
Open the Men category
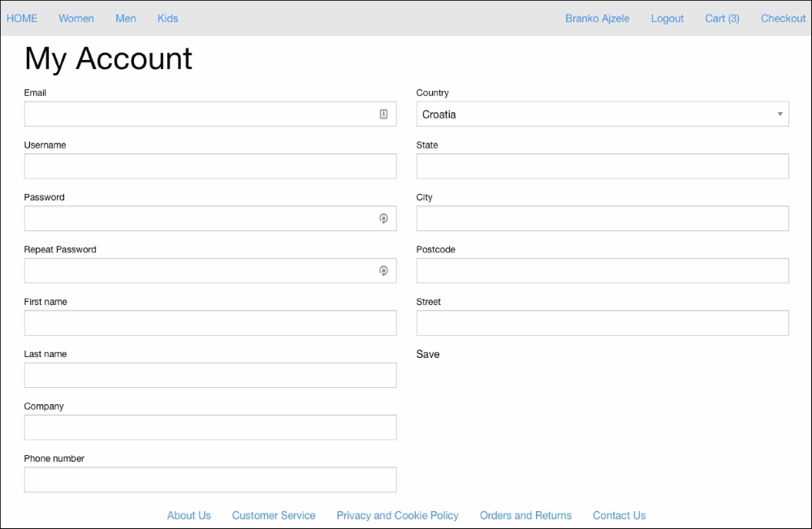coord(125,18)
